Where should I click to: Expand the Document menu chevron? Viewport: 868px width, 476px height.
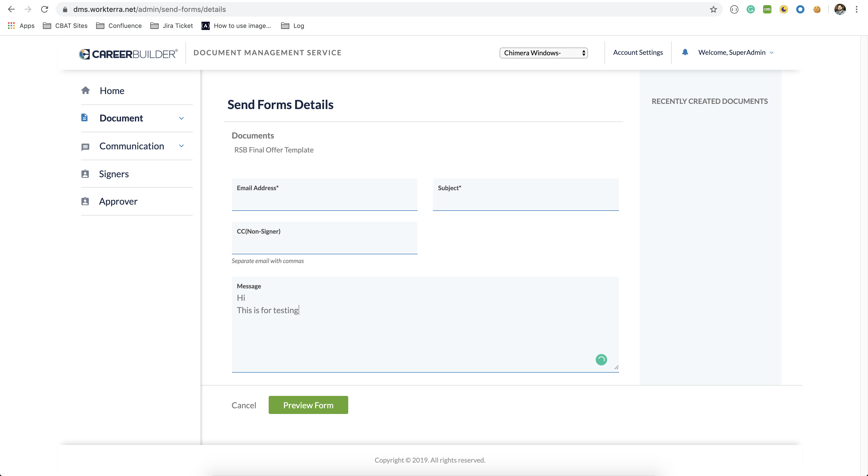point(181,118)
